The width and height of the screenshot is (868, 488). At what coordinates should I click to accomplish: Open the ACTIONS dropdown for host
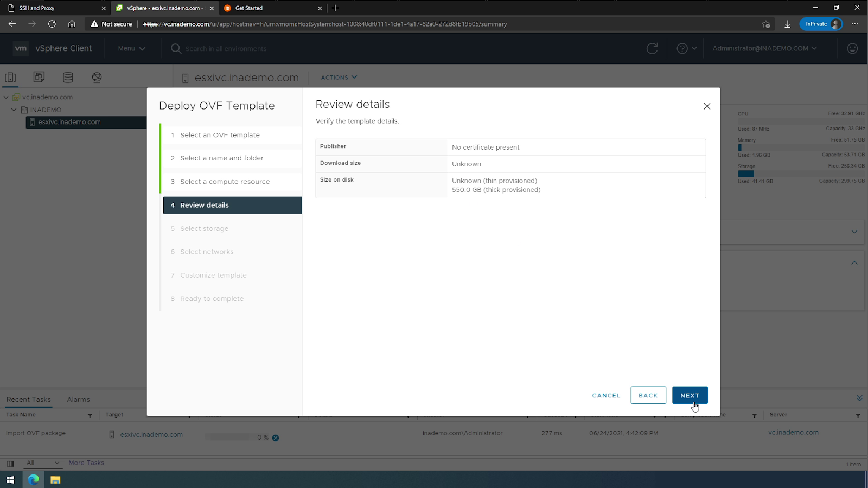click(x=339, y=78)
